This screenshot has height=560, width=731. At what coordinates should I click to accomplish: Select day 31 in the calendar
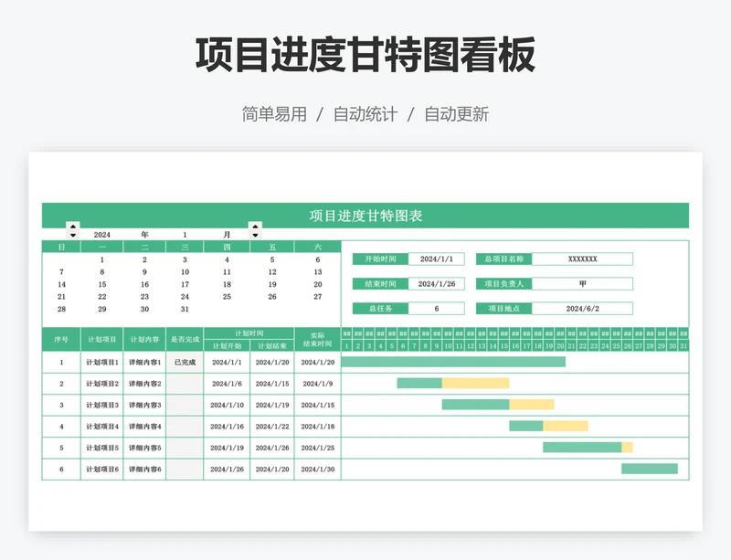tap(185, 309)
